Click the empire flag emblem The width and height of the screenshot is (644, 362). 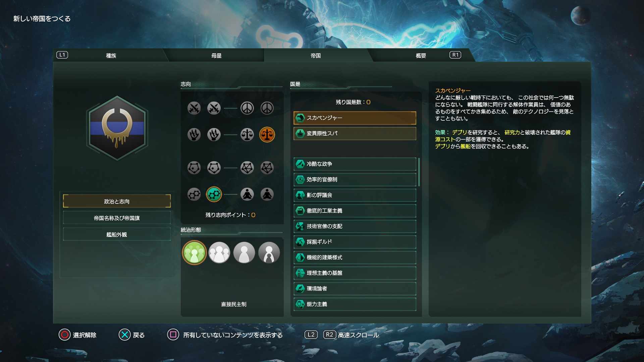pyautogui.click(x=117, y=128)
